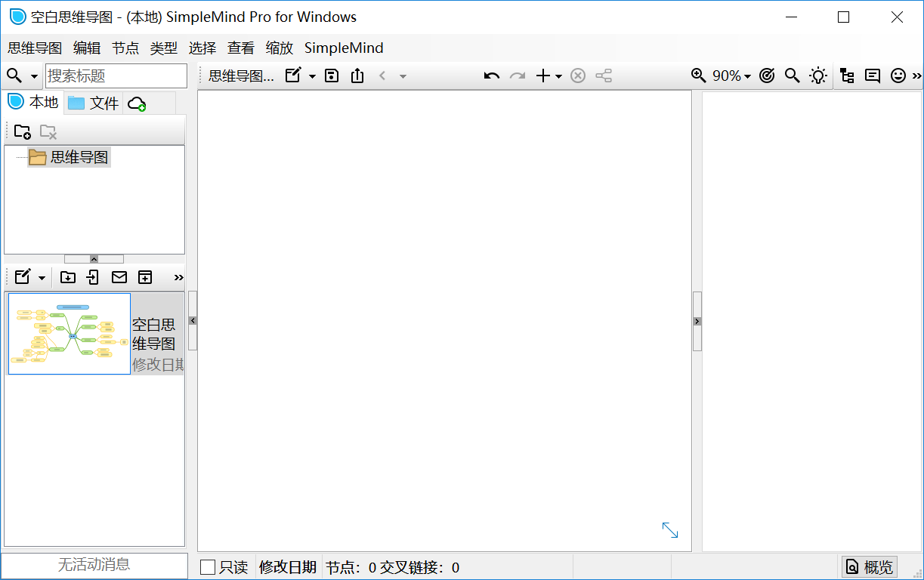
Task: Open the 类型 menu
Action: click(164, 48)
